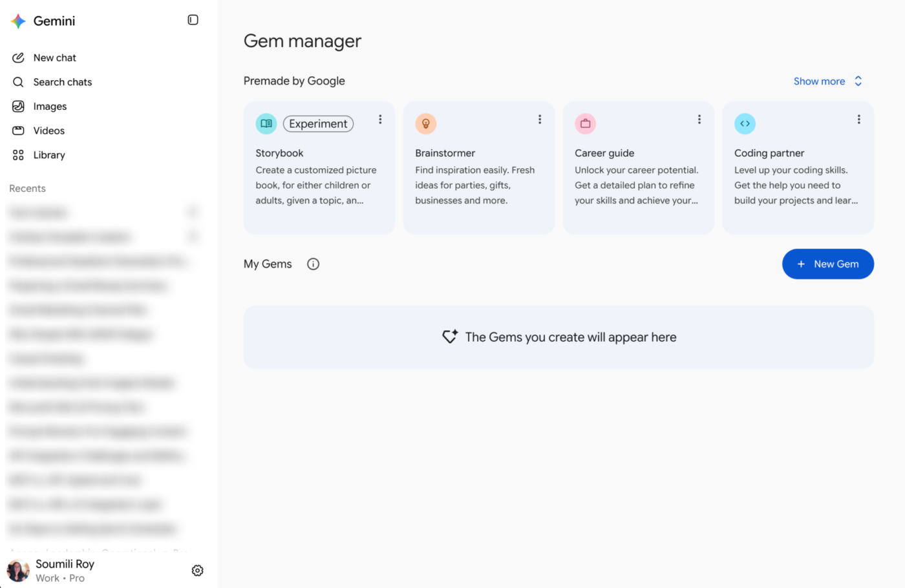
Task: Click the empty gems heart sparkle icon
Action: point(450,337)
